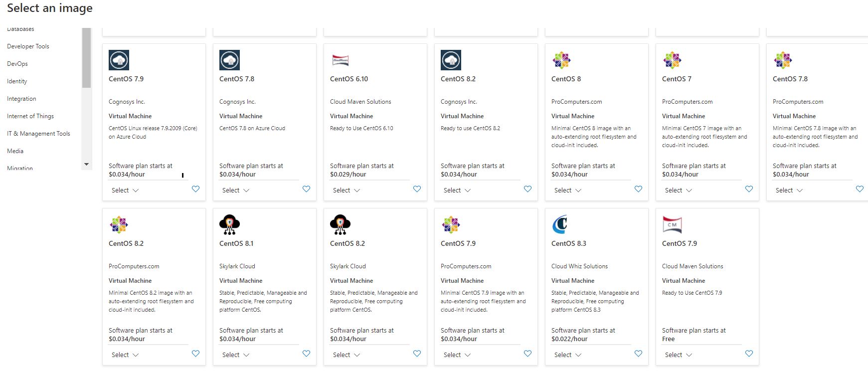The width and height of the screenshot is (868, 377).
Task: Open Select dropdown for Cognosys CentOS 7.9
Action: [x=125, y=190]
